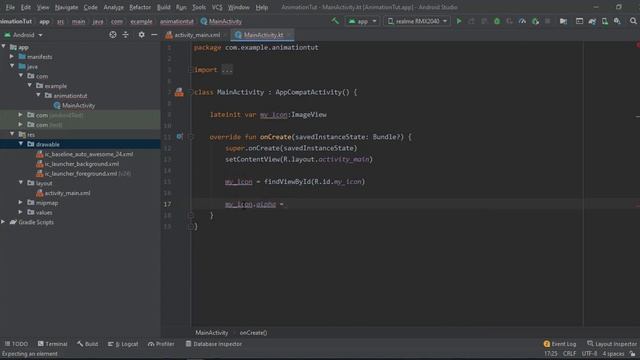Image resolution: width=640 pixels, height=360 pixels.
Task: Open the Layout Inspector tool window
Action: pyautogui.click(x=611, y=344)
